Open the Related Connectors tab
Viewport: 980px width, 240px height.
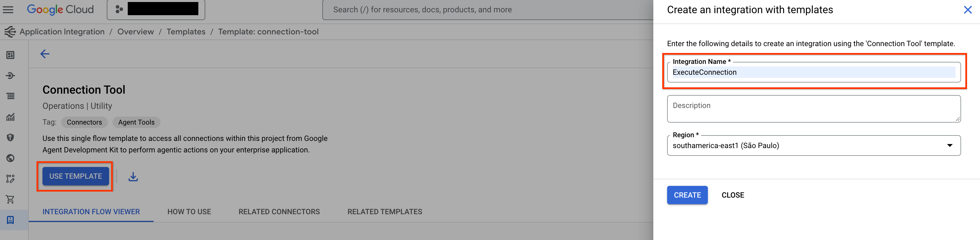click(279, 212)
